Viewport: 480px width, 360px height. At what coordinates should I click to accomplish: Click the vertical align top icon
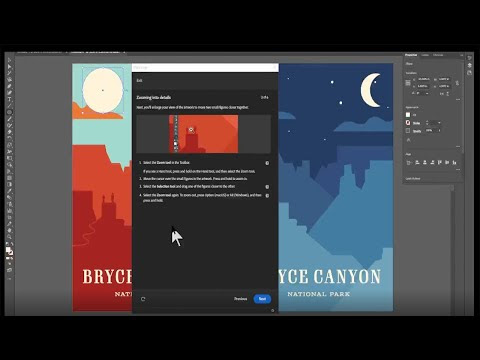[x=440, y=162]
